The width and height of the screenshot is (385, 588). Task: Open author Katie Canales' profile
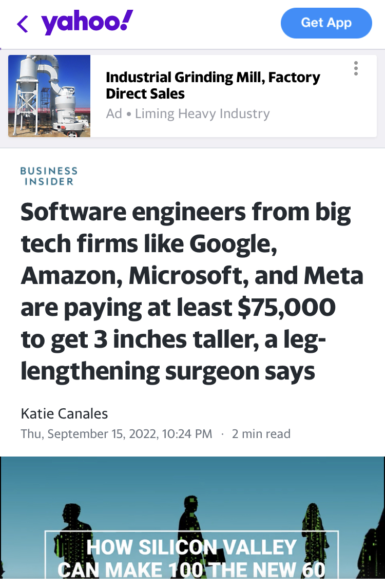tap(64, 413)
